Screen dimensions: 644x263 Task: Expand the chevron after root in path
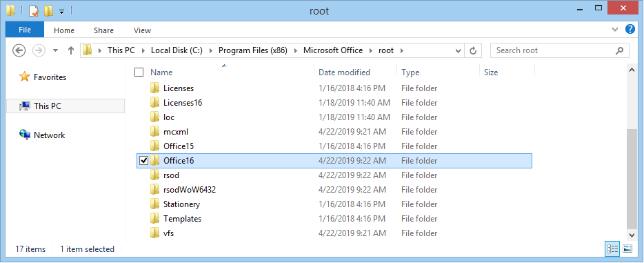(x=402, y=51)
